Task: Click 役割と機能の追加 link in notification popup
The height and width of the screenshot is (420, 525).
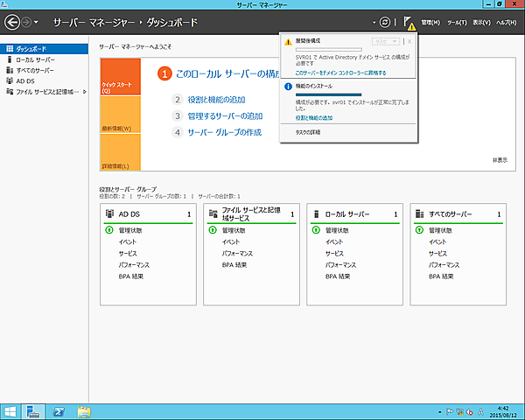Action: coord(314,117)
